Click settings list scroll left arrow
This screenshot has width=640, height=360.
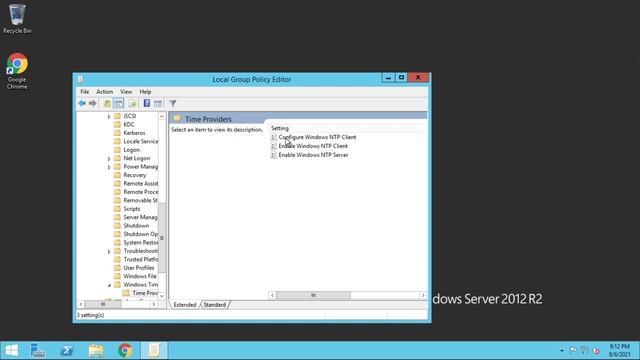272,295
